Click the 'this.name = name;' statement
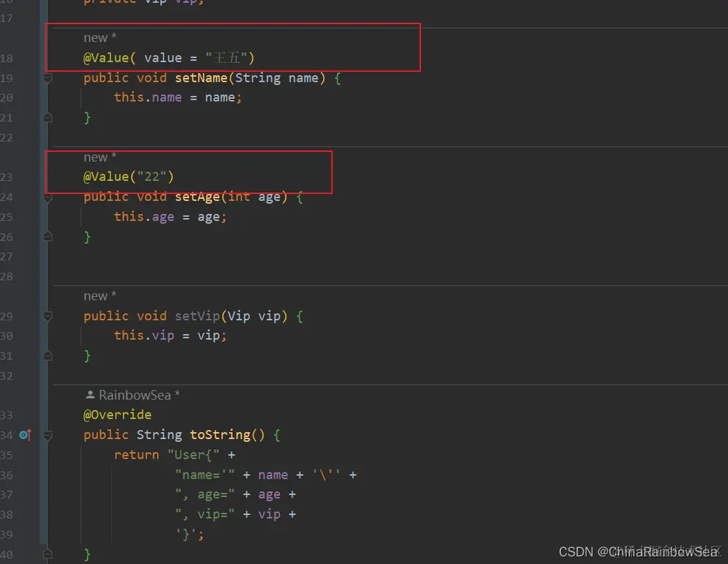This screenshot has height=564, width=728. [178, 97]
